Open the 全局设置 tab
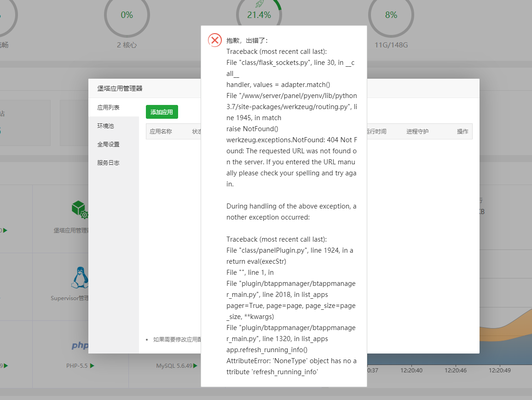This screenshot has width=532, height=400. [114, 144]
